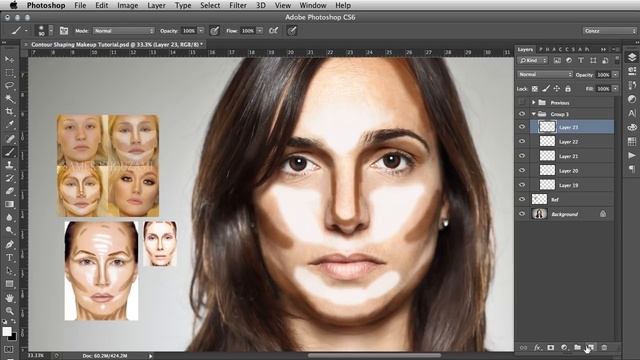The height and width of the screenshot is (360, 640).
Task: Select the Zoom tool
Action: coord(9,311)
